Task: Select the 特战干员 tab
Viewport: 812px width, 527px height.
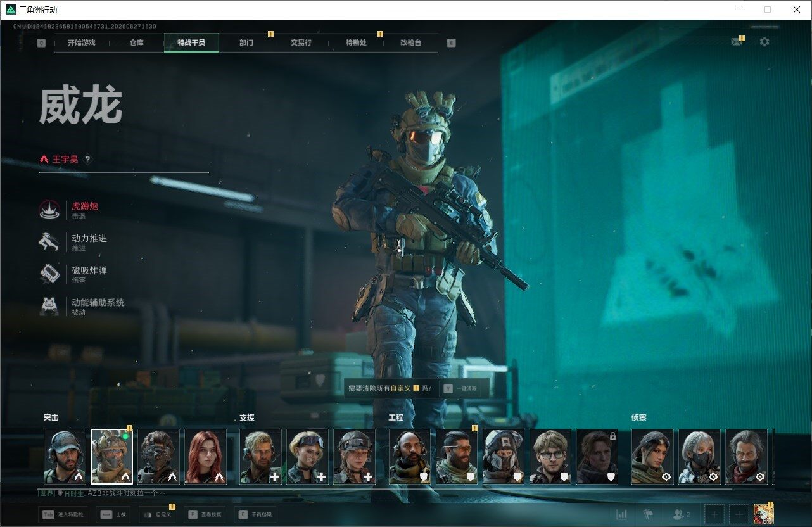Action: click(191, 42)
